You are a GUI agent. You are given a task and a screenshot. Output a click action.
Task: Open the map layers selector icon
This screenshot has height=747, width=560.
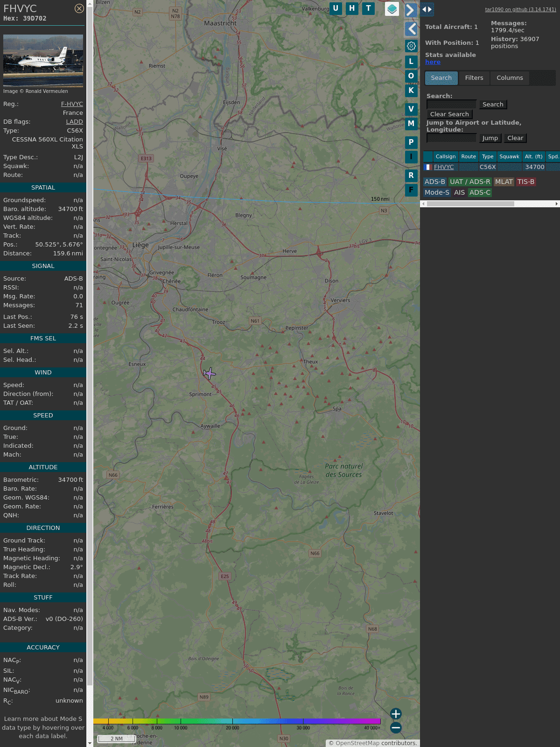coord(392,9)
